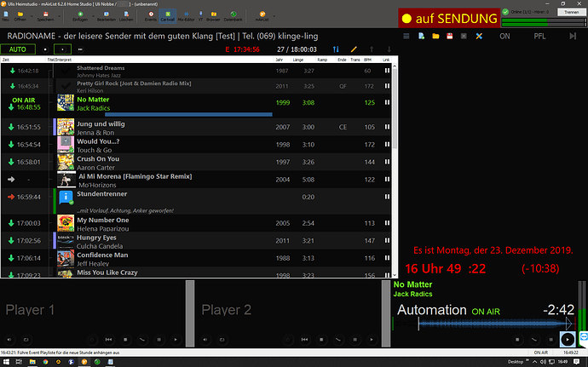This screenshot has width=588, height=367.
Task: Open the Cartwall panel
Action: pyautogui.click(x=169, y=17)
